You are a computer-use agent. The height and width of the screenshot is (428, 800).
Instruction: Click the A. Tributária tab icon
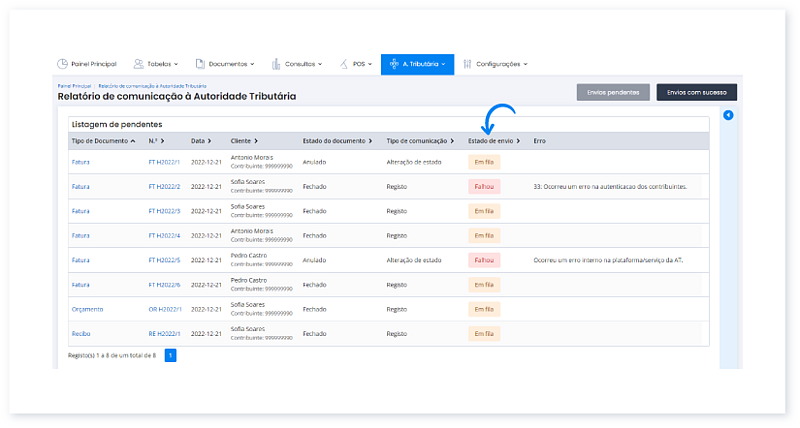coord(394,64)
